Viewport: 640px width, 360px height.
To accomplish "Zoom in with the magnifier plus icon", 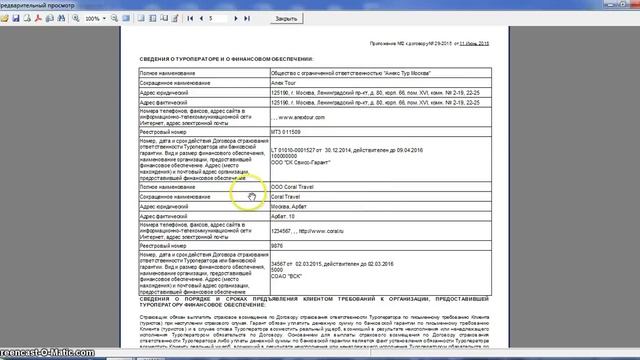I will [x=76, y=18].
